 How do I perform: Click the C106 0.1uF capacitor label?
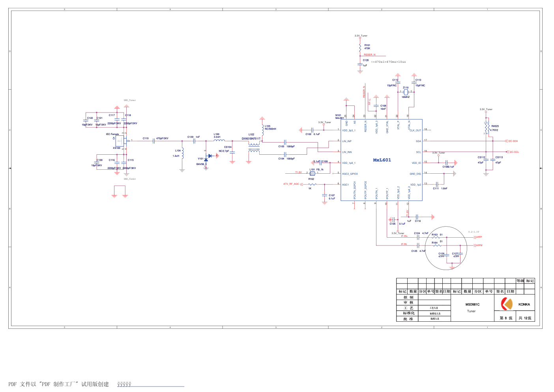click(x=448, y=167)
